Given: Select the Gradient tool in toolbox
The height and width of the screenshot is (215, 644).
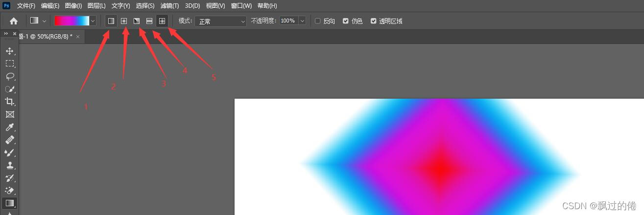Looking at the screenshot, I should click(x=9, y=203).
